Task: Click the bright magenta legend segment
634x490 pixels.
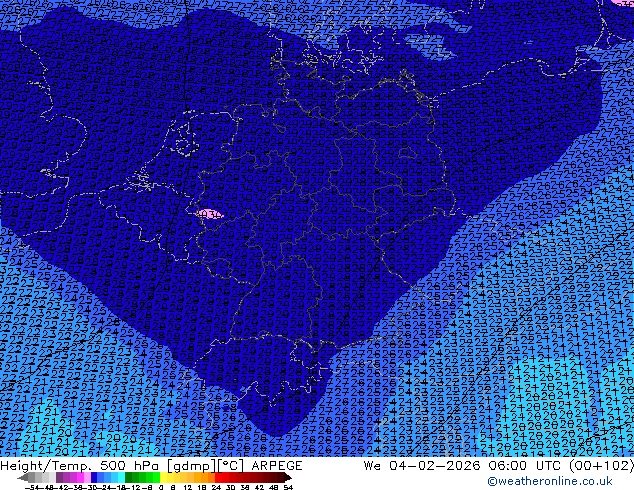Action: 80,478
